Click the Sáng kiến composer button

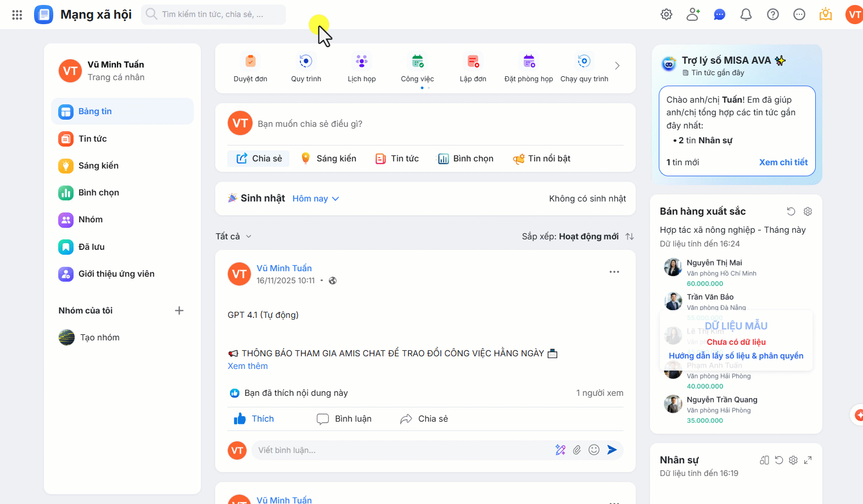[x=328, y=159]
